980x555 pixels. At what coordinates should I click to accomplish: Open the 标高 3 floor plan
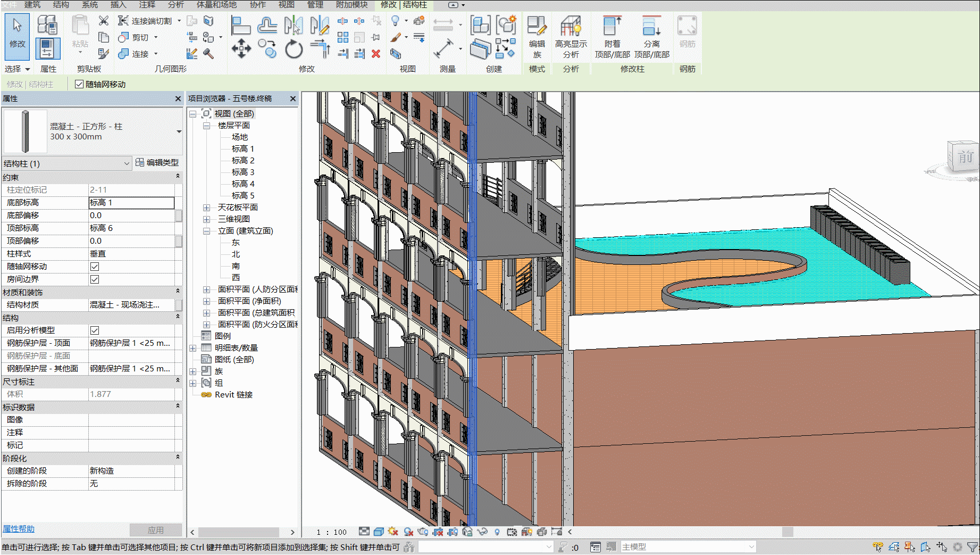(243, 172)
